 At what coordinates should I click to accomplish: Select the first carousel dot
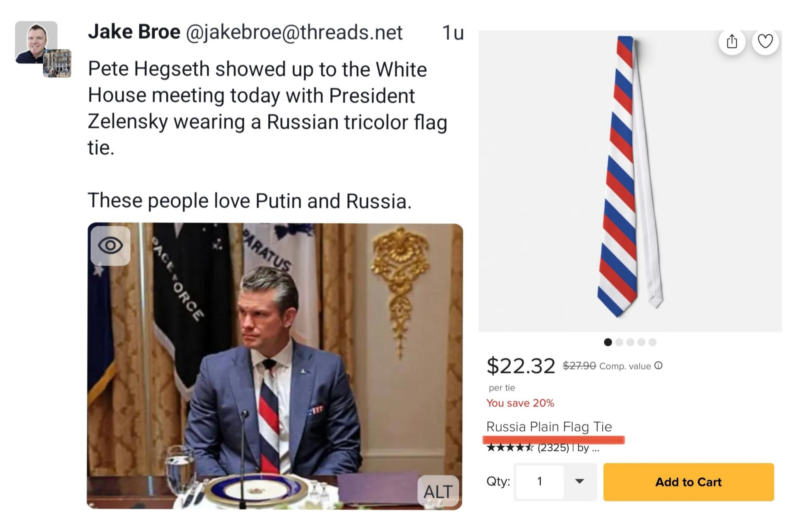[608, 342]
